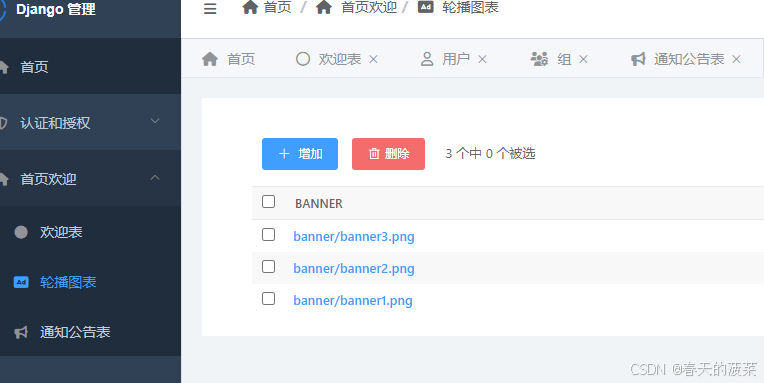Close the 组 tab
Screen dimensions: 764x383
[583, 59]
